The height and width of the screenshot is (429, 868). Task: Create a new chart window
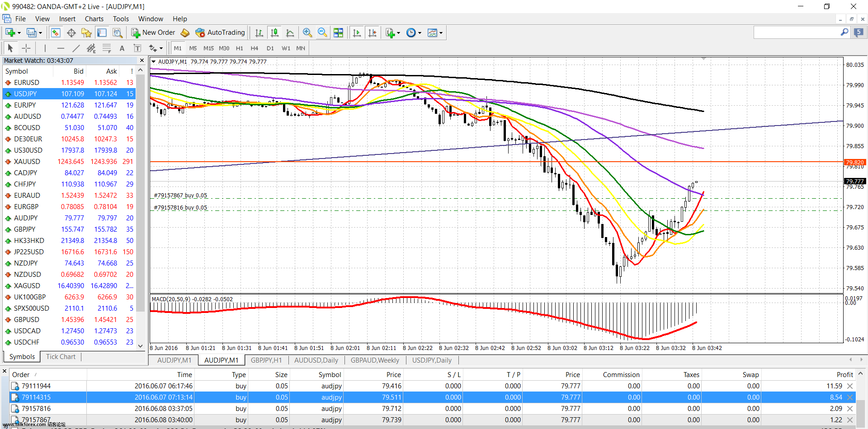pos(10,33)
